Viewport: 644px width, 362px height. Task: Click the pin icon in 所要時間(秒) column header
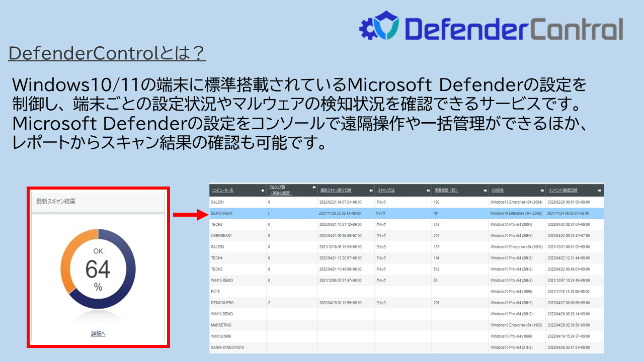coord(484,191)
